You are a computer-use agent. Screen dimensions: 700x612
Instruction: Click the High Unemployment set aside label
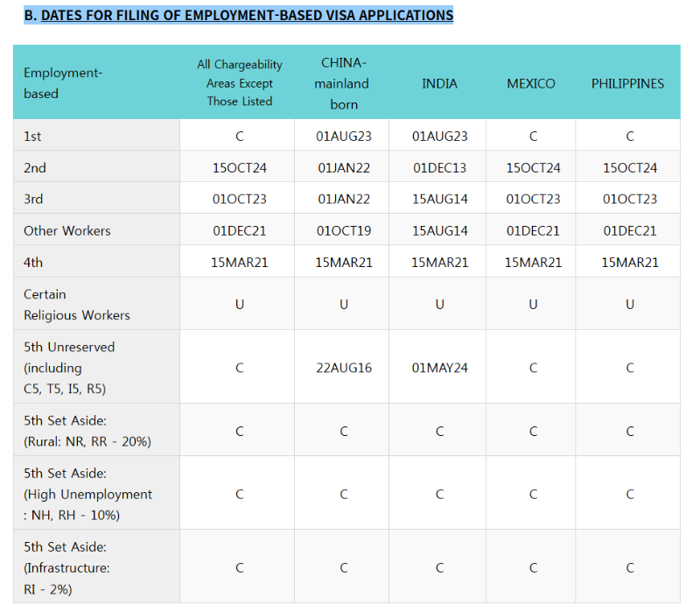tap(88, 494)
